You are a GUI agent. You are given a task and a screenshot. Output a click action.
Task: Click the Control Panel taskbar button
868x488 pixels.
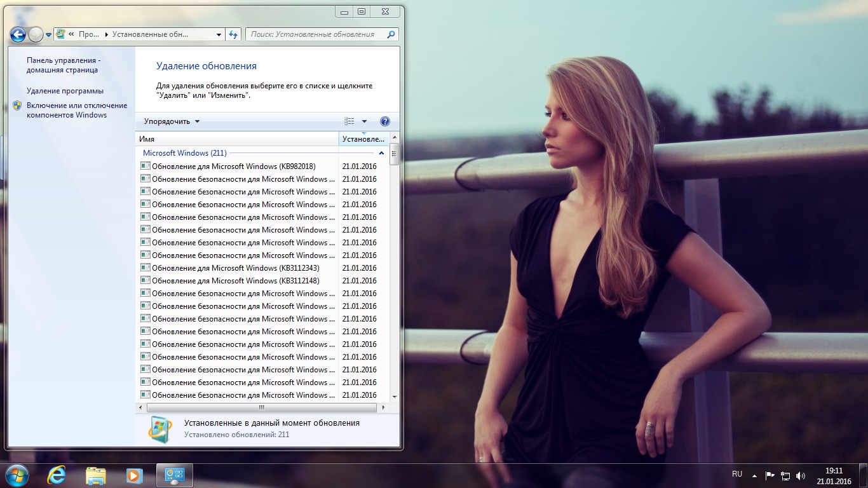click(x=174, y=475)
